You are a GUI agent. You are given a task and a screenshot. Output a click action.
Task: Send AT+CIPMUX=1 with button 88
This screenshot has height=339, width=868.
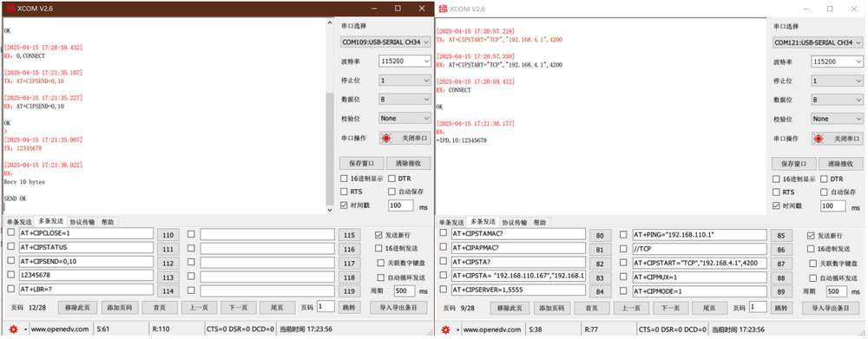click(x=781, y=277)
